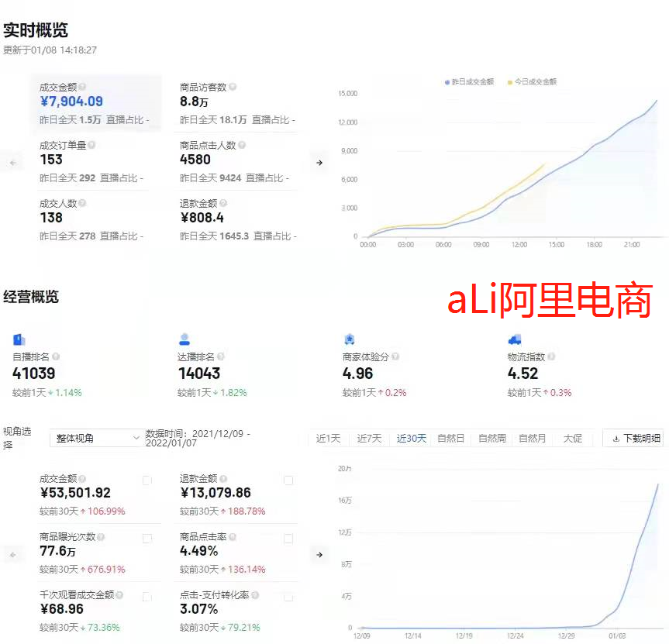Click help icon next to 商品访客数
This screenshot has height=644, width=669.
(233, 87)
